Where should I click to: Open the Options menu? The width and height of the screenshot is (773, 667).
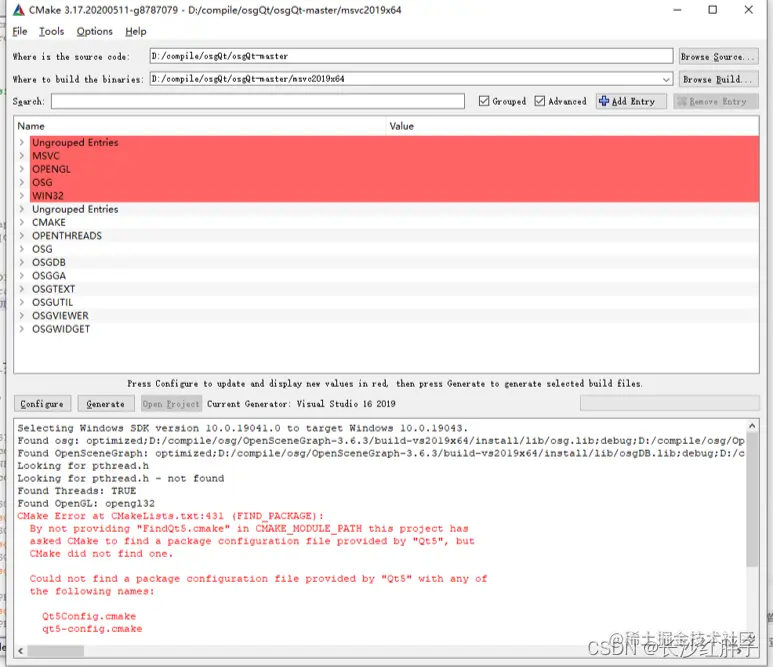pyautogui.click(x=95, y=32)
